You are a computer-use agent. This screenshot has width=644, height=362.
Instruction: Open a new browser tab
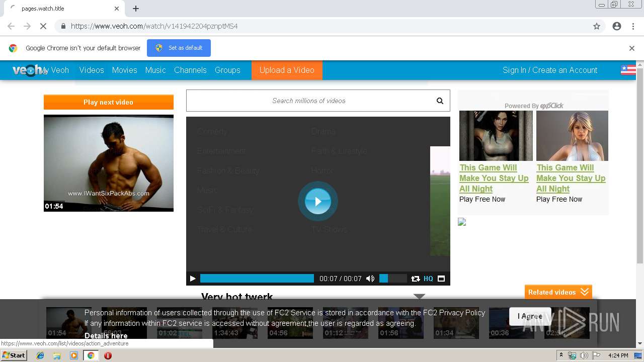coord(136,9)
